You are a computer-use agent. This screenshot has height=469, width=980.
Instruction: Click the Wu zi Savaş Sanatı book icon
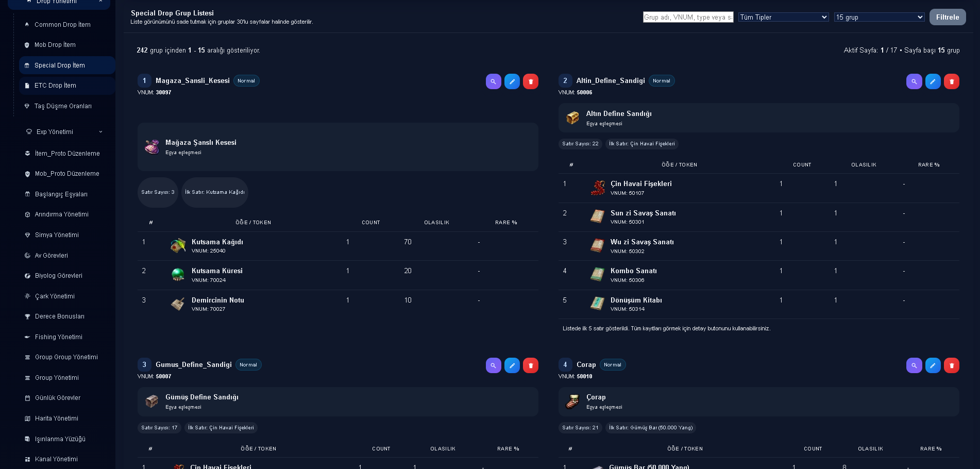[597, 246]
